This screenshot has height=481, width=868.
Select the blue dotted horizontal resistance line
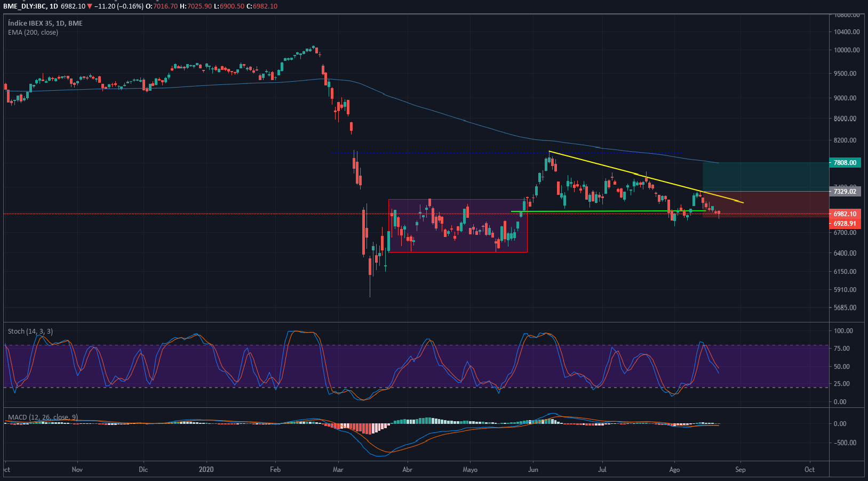506,153
